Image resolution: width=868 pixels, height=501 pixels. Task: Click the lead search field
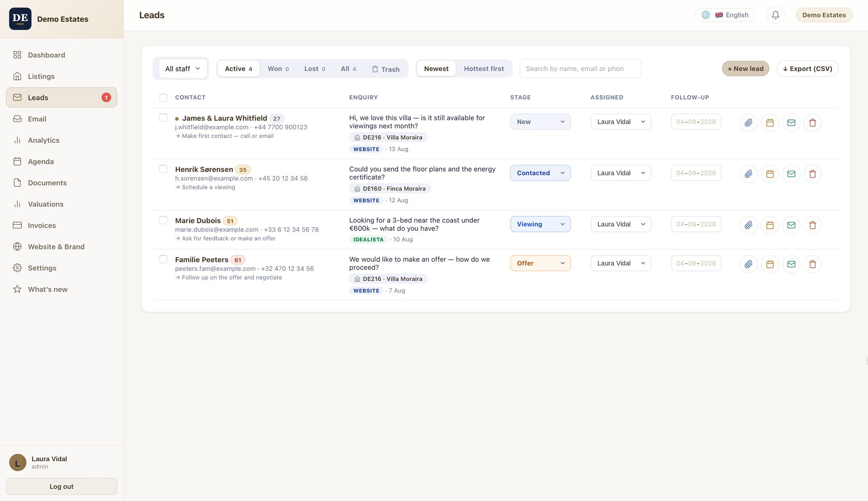580,69
